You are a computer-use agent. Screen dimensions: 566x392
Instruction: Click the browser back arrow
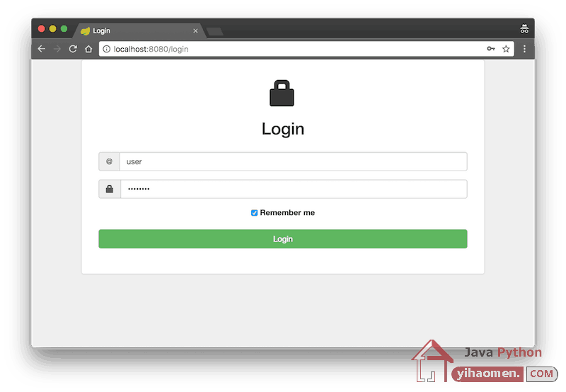42,49
